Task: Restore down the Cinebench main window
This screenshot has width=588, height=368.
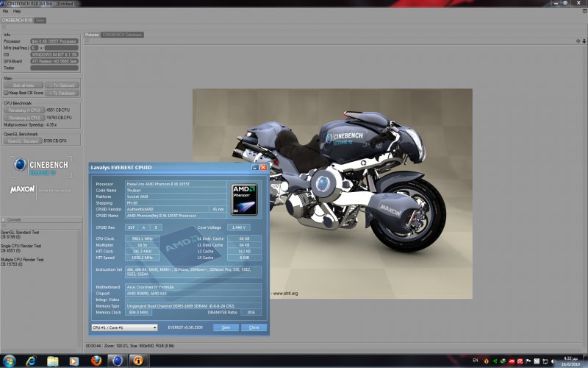Action: coord(565,3)
